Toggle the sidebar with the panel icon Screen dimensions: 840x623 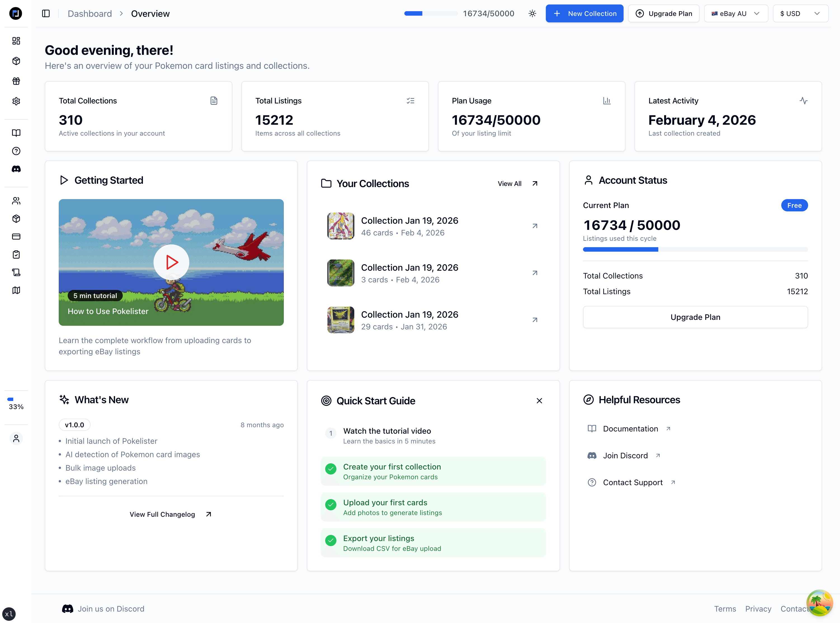click(x=46, y=13)
